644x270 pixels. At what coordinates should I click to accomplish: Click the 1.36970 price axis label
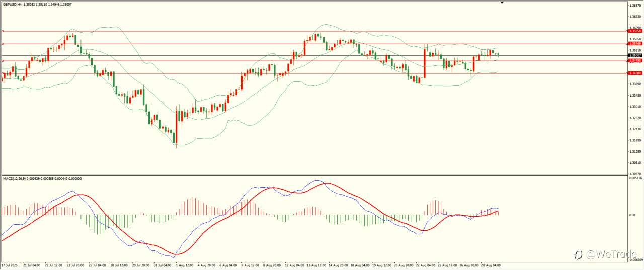635,6
